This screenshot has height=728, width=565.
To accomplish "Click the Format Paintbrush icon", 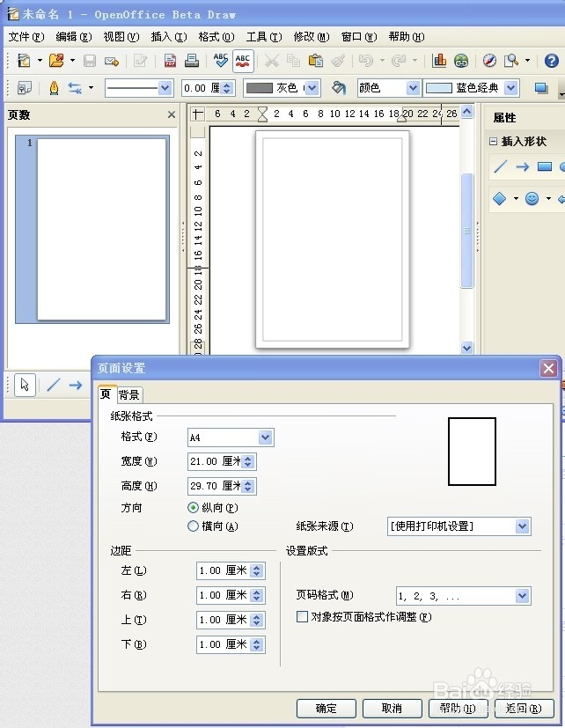I will point(338,61).
